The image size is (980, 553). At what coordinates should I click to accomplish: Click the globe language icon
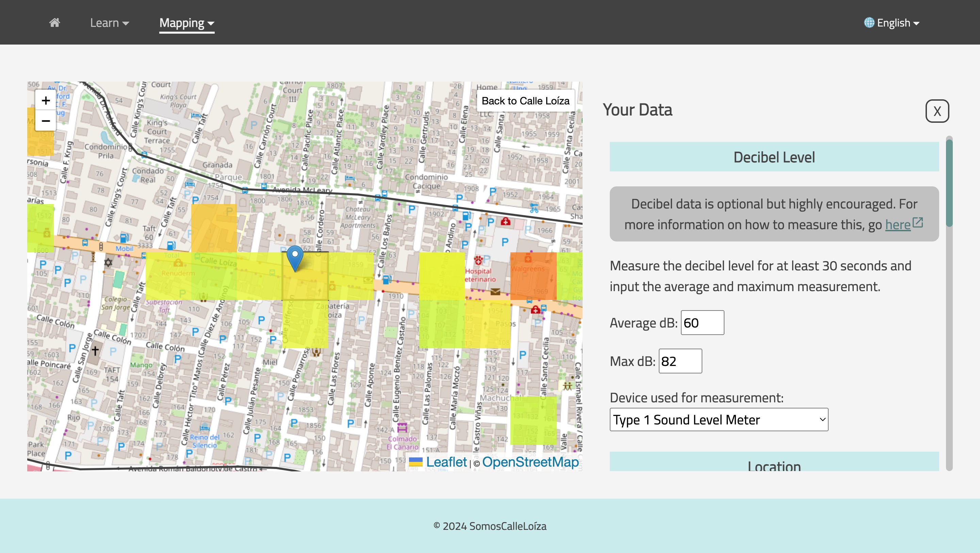(x=869, y=23)
